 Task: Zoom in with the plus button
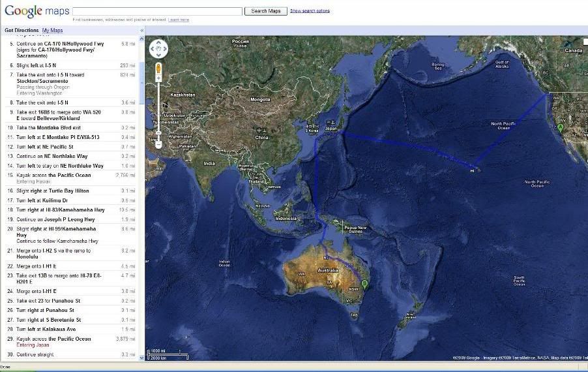(x=158, y=78)
